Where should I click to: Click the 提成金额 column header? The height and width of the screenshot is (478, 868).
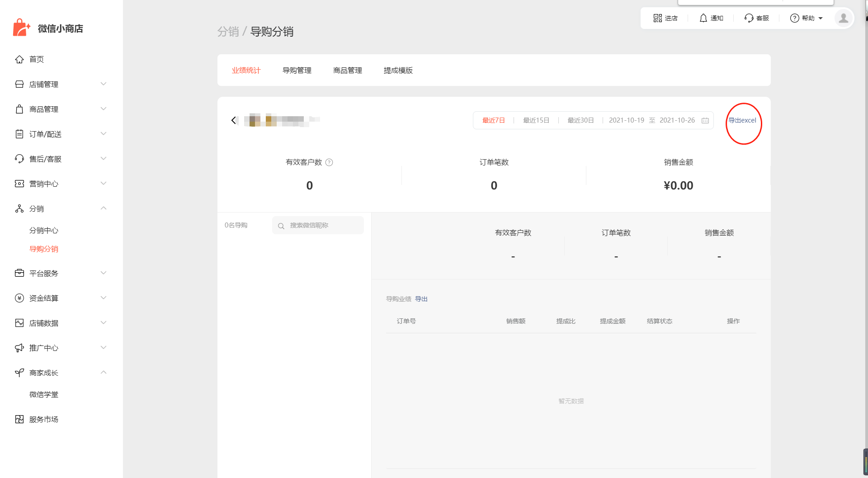click(x=613, y=321)
